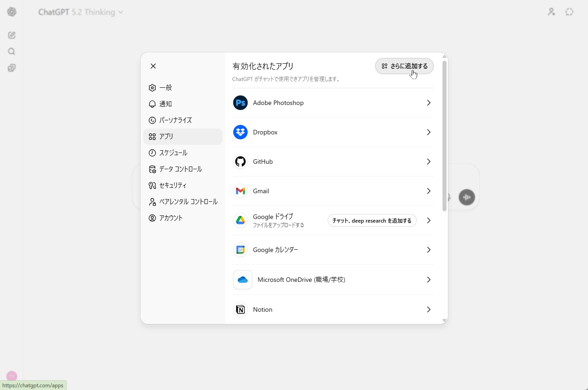
Task: Click the settings dialog scrollbar thumb
Action: pyautogui.click(x=444, y=135)
